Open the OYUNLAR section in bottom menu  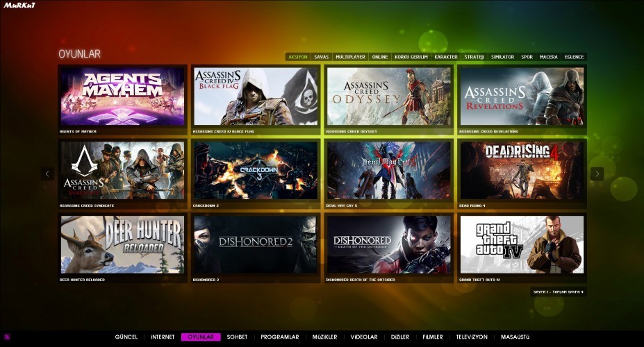(x=201, y=337)
